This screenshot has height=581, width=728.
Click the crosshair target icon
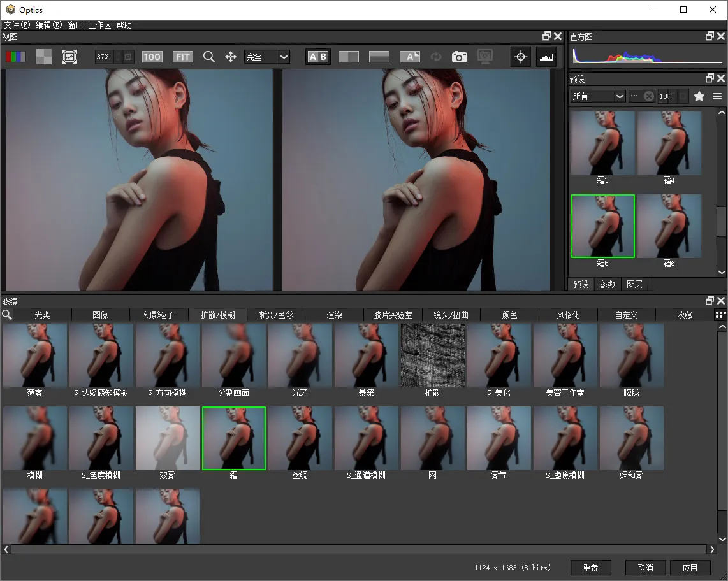point(521,57)
